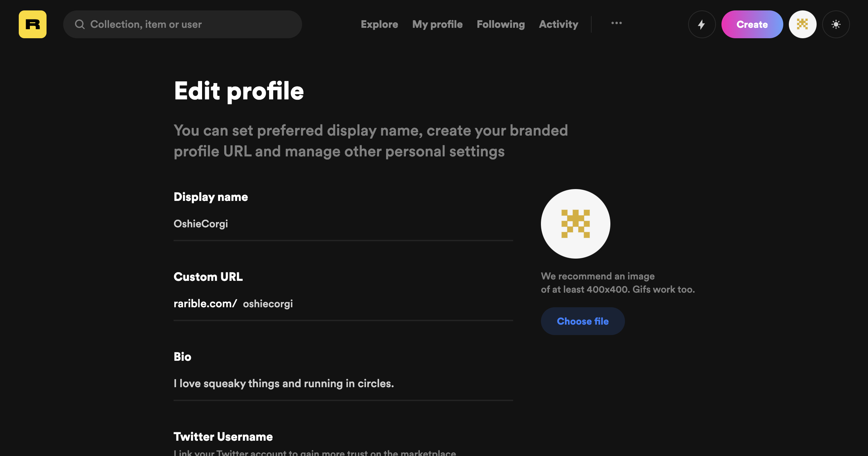Go to My profile

(x=437, y=24)
